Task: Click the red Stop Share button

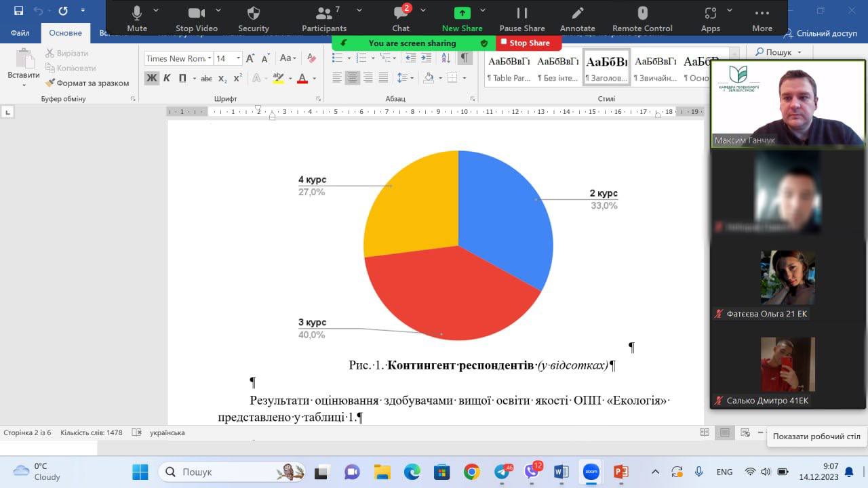Action: (529, 43)
